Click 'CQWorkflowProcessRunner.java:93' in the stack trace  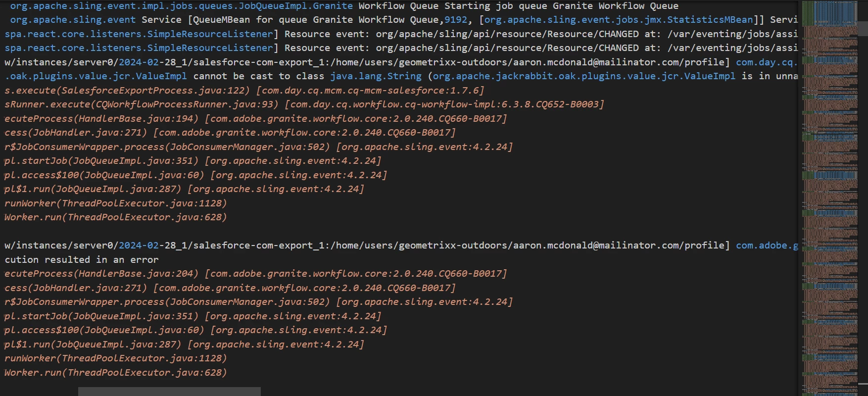pyautogui.click(x=188, y=104)
